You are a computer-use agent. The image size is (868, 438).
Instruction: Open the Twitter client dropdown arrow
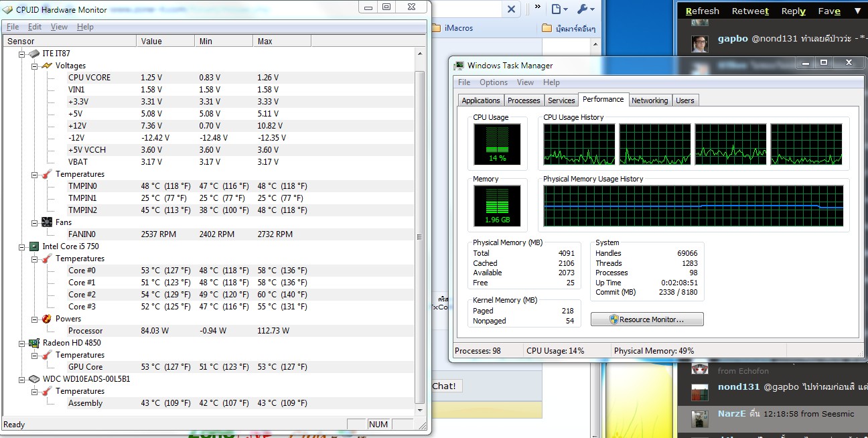(857, 11)
